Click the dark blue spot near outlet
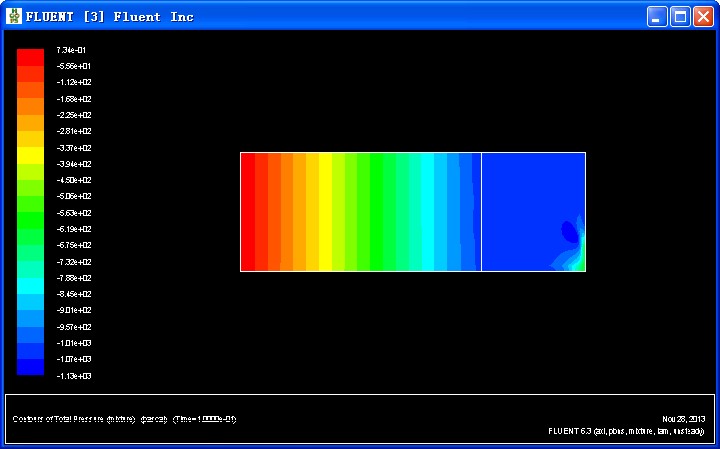720x449 pixels. [x=569, y=232]
